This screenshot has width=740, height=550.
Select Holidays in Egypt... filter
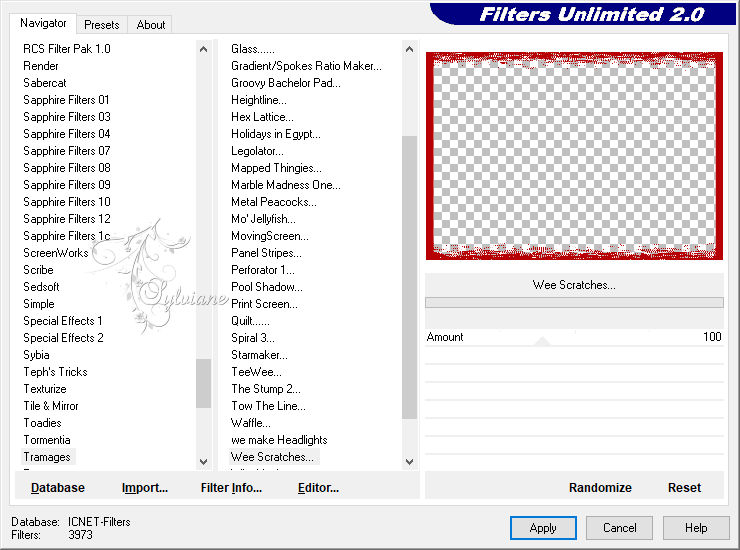tap(276, 134)
